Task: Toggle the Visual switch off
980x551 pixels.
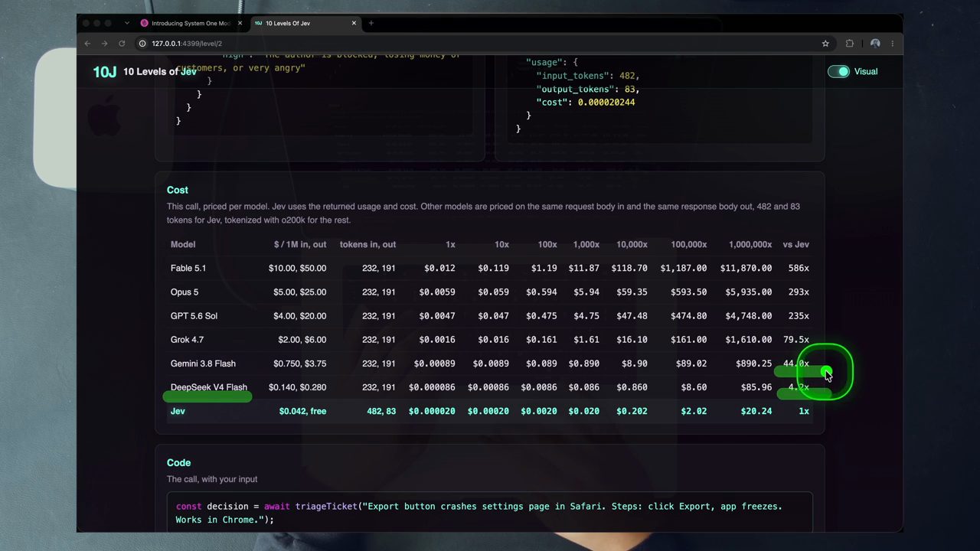Action: coord(838,71)
